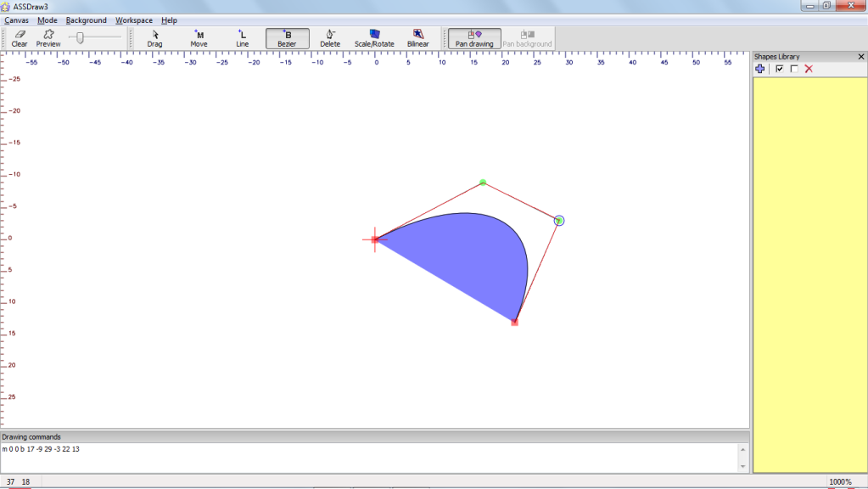The height and width of the screenshot is (489, 868).
Task: Add shape with Shapes Library plus icon
Action: click(x=760, y=69)
